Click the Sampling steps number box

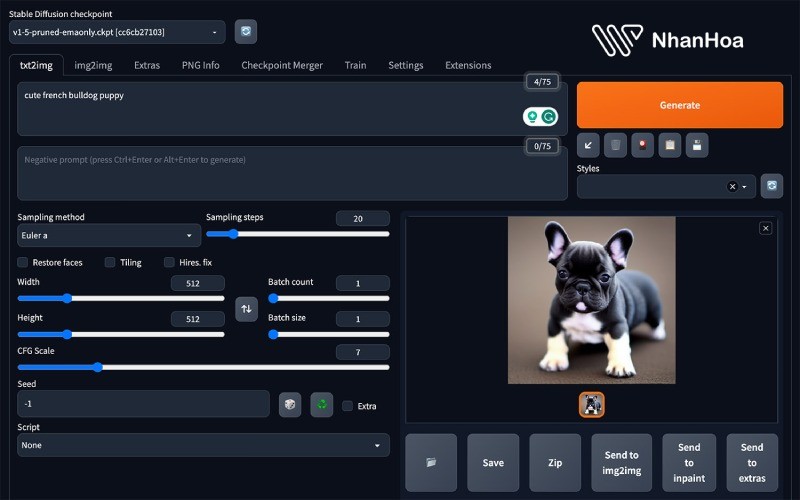tap(363, 218)
